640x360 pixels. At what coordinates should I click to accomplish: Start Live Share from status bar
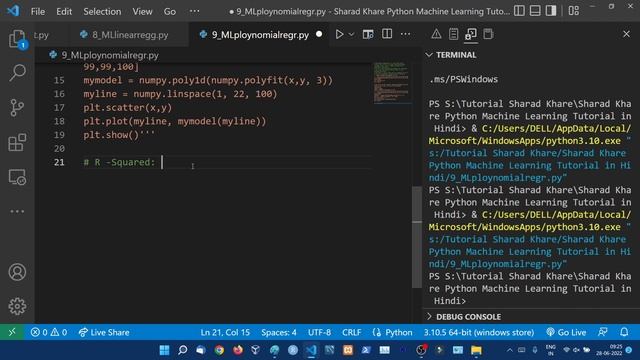coord(104,332)
